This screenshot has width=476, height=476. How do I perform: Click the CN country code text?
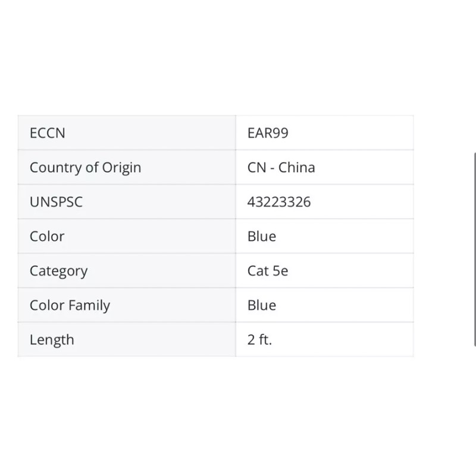pos(256,167)
